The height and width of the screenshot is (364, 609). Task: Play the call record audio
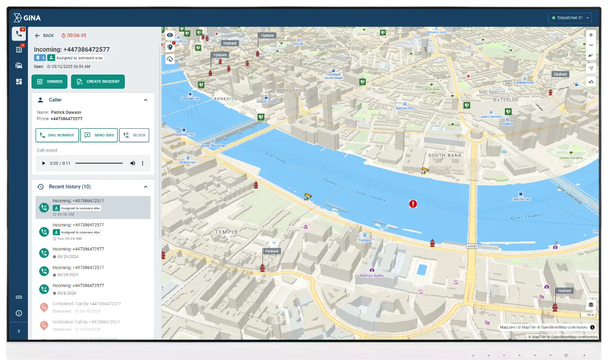pos(43,163)
